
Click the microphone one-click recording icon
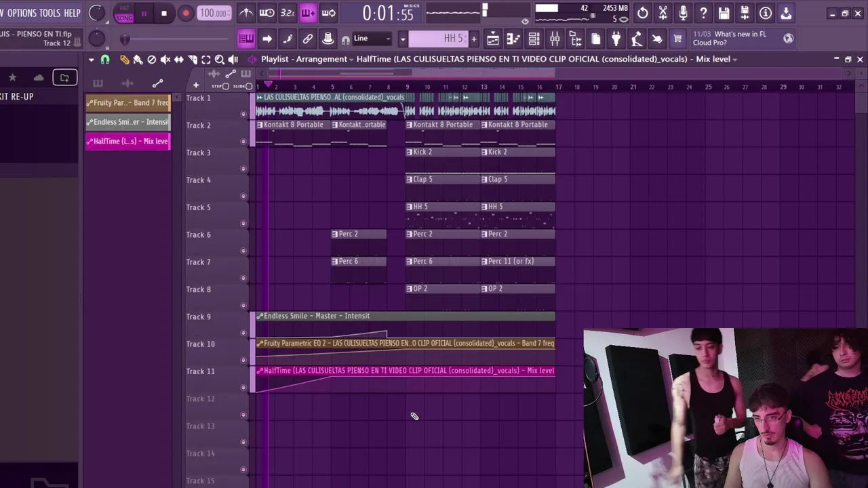[683, 13]
